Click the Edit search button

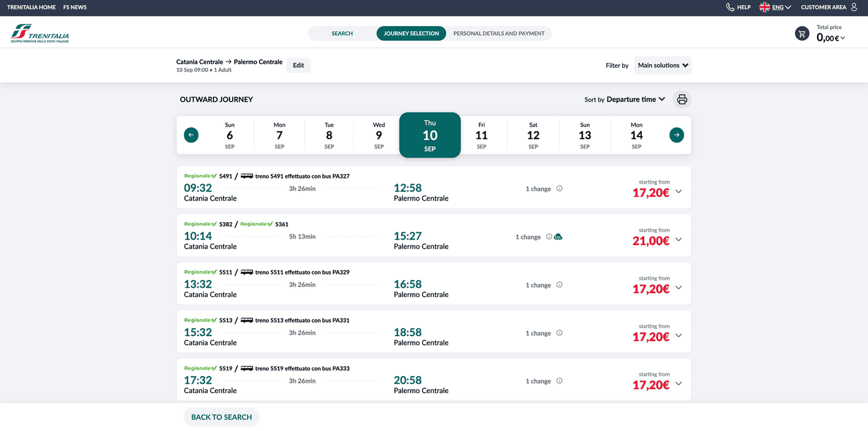pyautogui.click(x=298, y=66)
